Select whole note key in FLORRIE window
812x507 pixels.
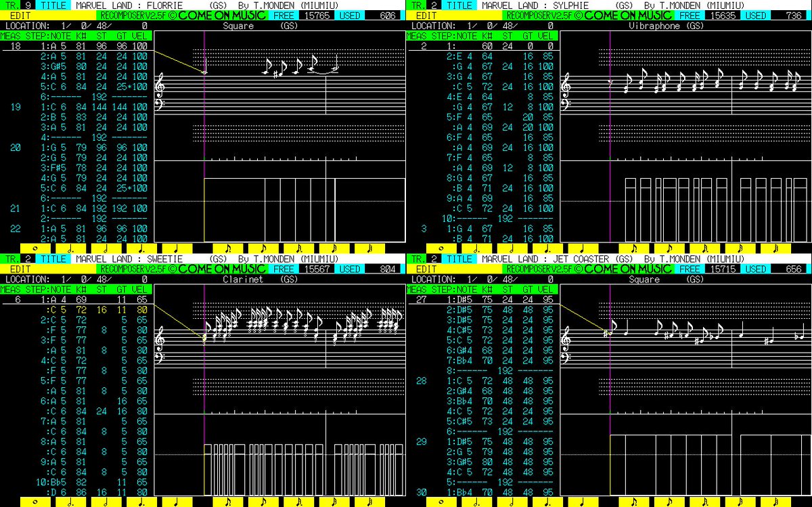(35, 248)
